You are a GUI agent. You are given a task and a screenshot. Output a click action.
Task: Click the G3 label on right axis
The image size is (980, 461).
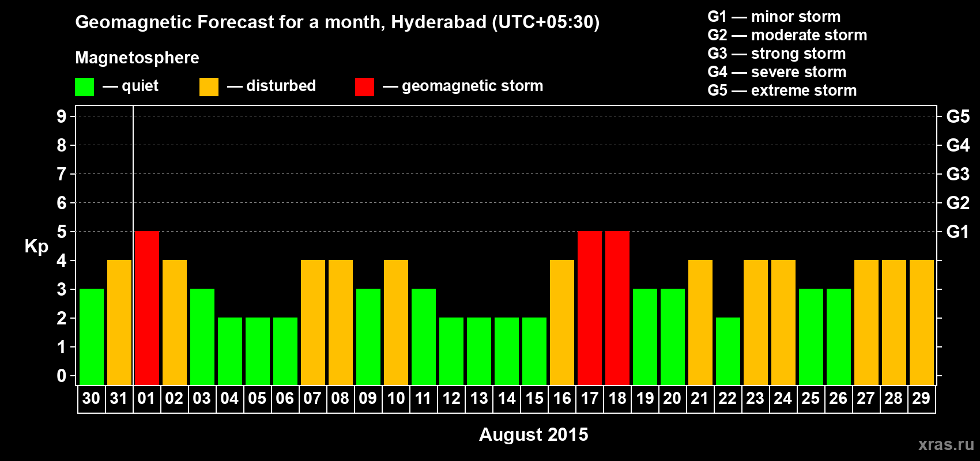[x=958, y=174]
